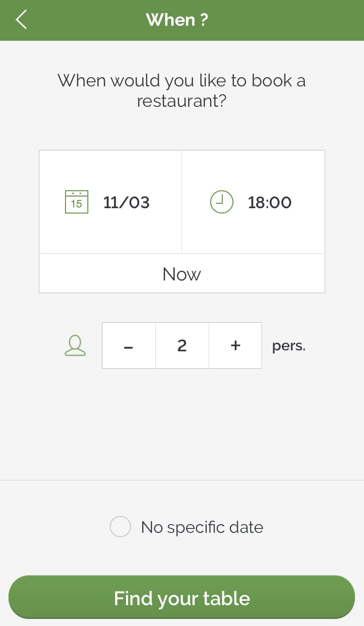Tap empty green header area right of title
Screen dimensions: 364x626
click(x=291, y=20)
